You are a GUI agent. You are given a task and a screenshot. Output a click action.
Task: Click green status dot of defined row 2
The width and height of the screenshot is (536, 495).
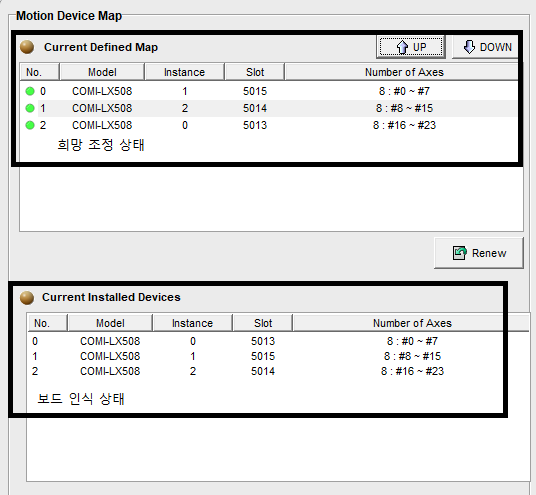click(30, 125)
